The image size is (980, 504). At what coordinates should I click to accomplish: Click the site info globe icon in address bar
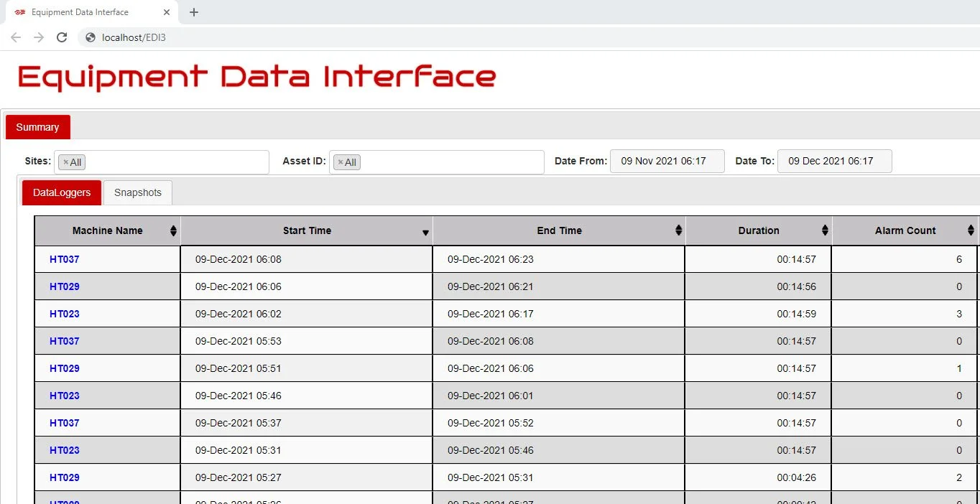point(91,37)
